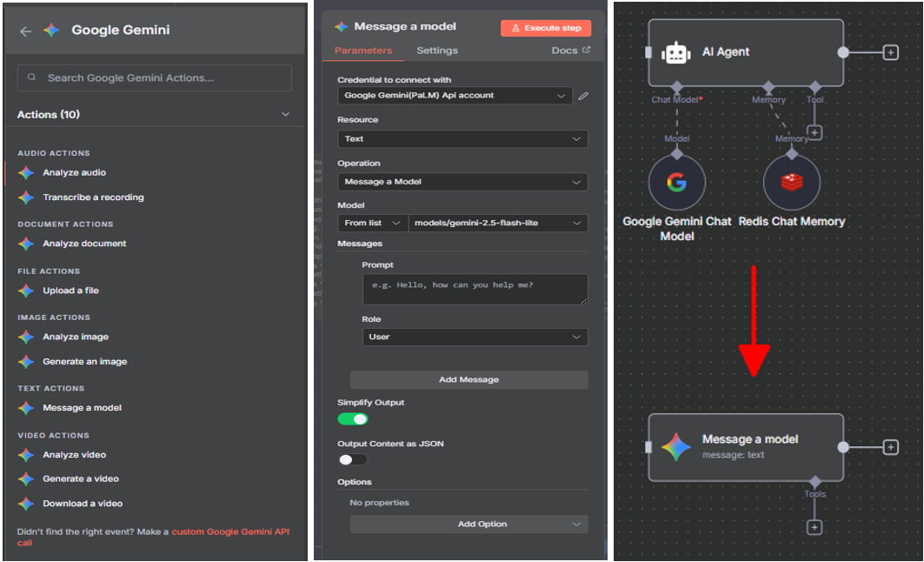
Task: Click the Gemini icon beside Transcribe a recording
Action: pos(26,197)
